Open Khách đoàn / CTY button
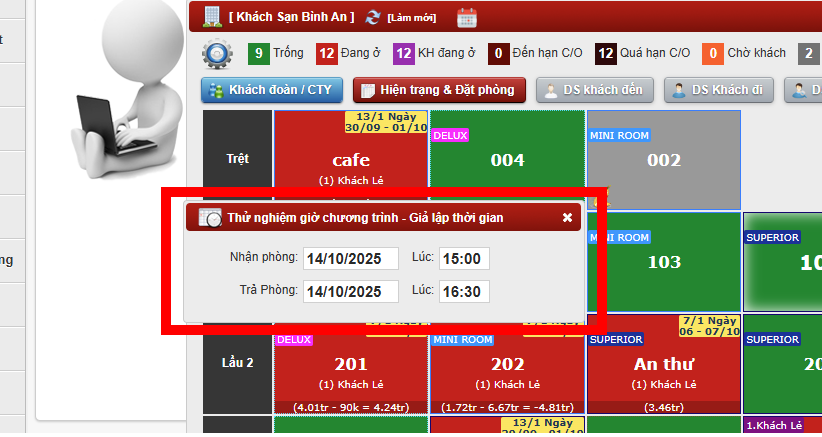The height and width of the screenshot is (437, 822). (x=272, y=90)
